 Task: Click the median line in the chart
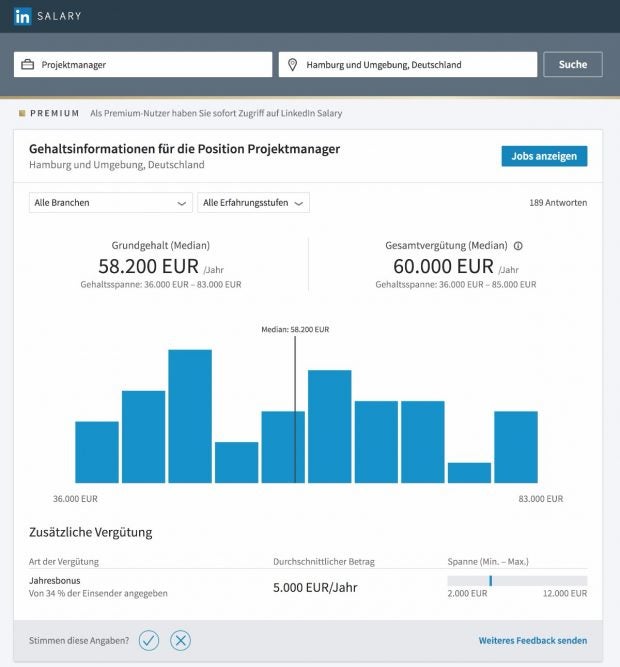click(295, 410)
